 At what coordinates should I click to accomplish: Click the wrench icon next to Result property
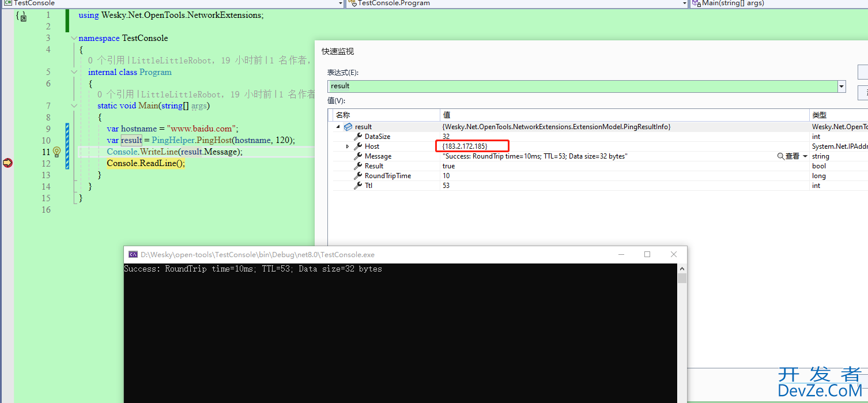[358, 166]
